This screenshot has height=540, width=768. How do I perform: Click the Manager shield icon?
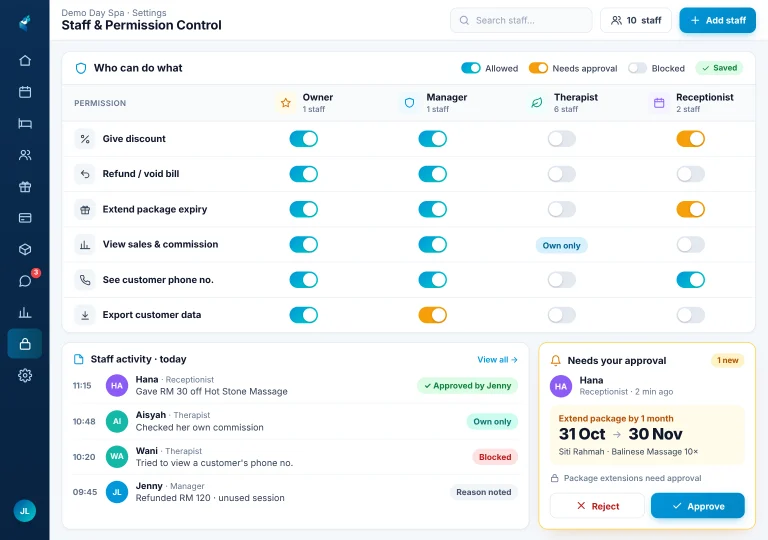(x=409, y=102)
